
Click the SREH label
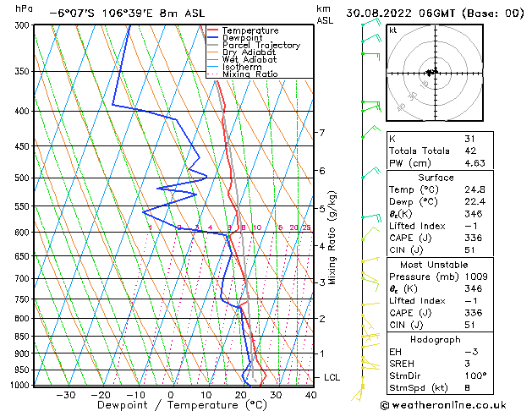pos(402,364)
